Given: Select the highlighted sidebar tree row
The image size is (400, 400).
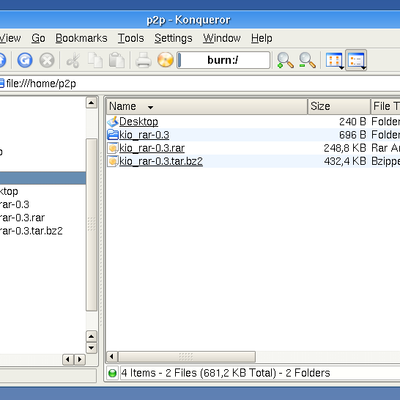Looking at the screenshot, I should tap(43, 178).
